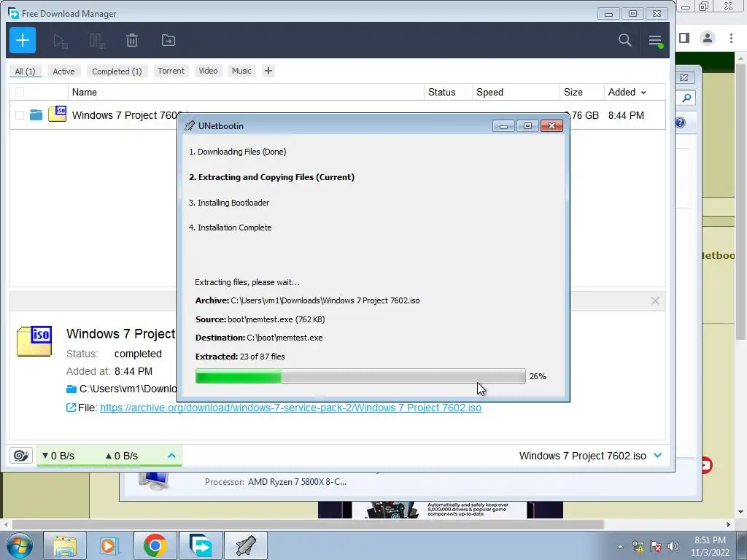Click browser vertical scrollbar thumb
Viewport: 747px width, 560px height.
[741, 201]
